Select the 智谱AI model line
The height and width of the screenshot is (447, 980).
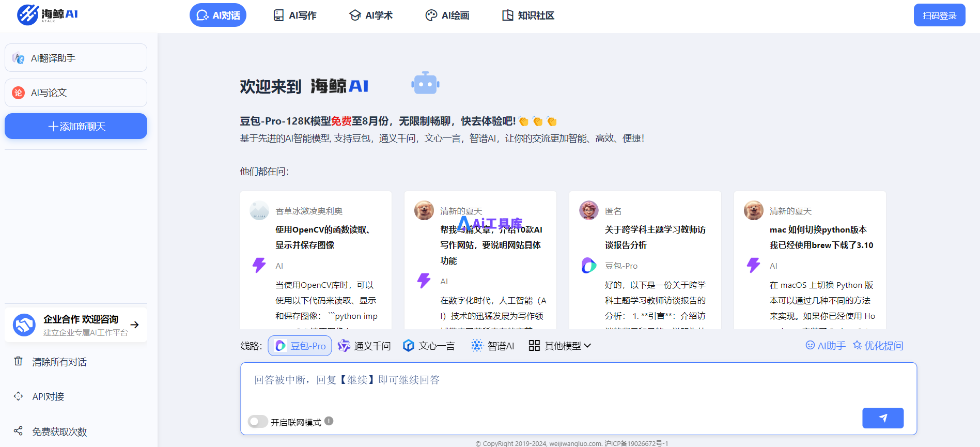pyautogui.click(x=493, y=346)
